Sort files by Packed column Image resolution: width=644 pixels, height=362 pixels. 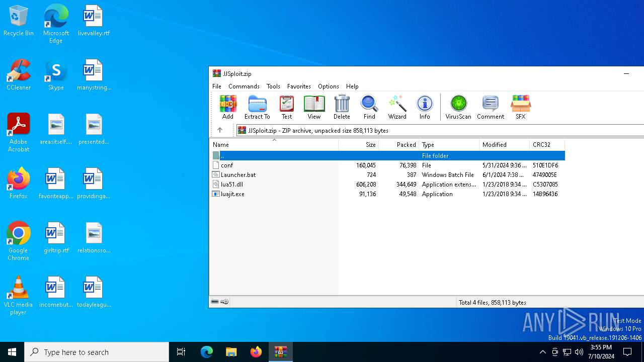pyautogui.click(x=399, y=145)
